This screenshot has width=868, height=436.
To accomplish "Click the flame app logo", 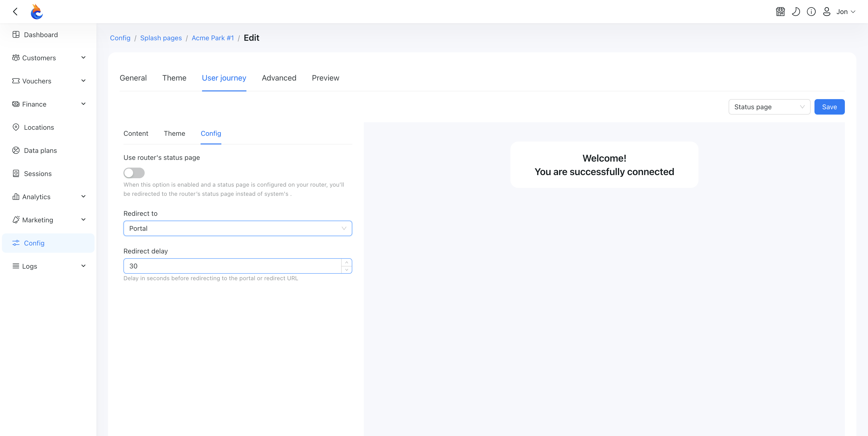I will [36, 12].
